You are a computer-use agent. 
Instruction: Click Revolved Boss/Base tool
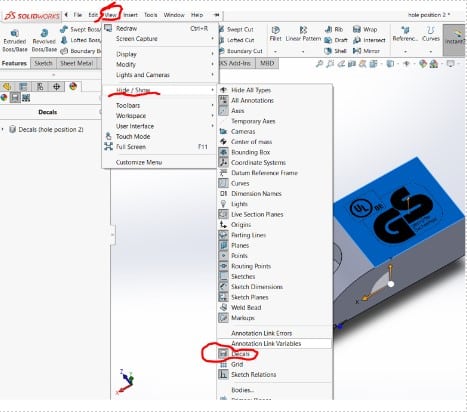(x=44, y=40)
